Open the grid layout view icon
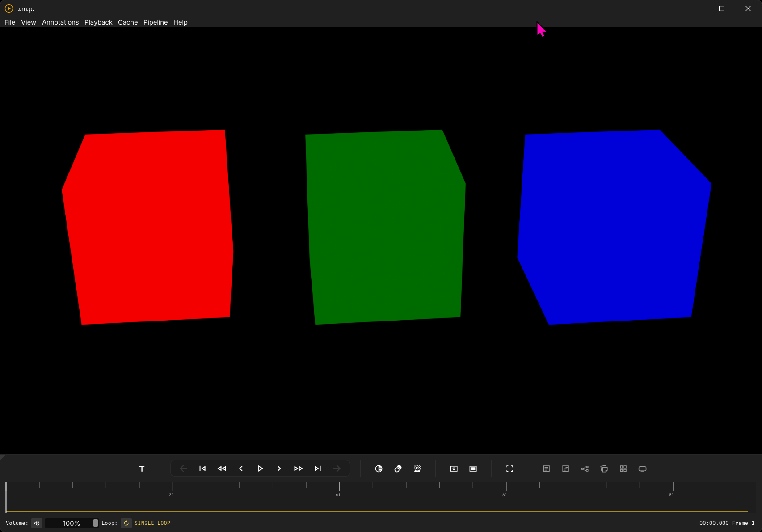The height and width of the screenshot is (532, 762). (x=623, y=469)
